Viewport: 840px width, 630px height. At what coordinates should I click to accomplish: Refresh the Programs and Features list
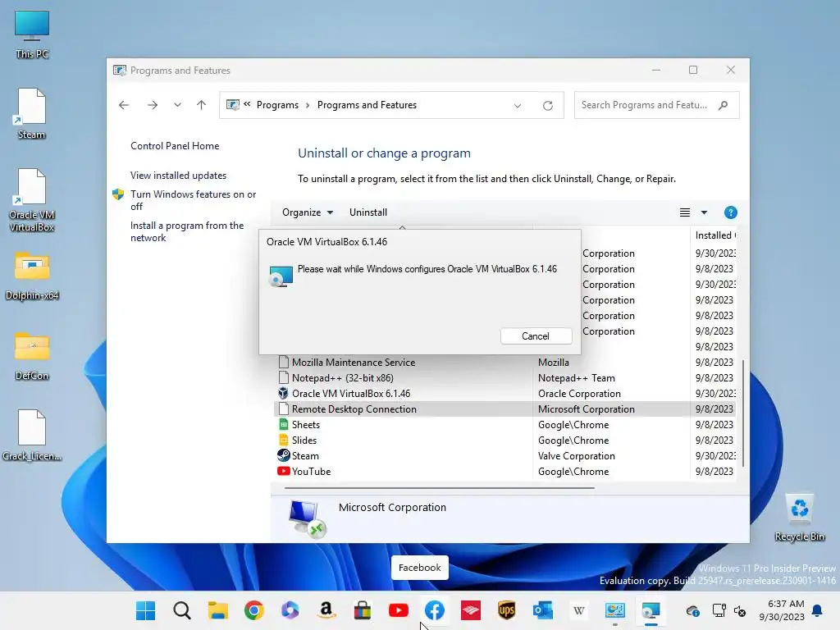coord(547,106)
